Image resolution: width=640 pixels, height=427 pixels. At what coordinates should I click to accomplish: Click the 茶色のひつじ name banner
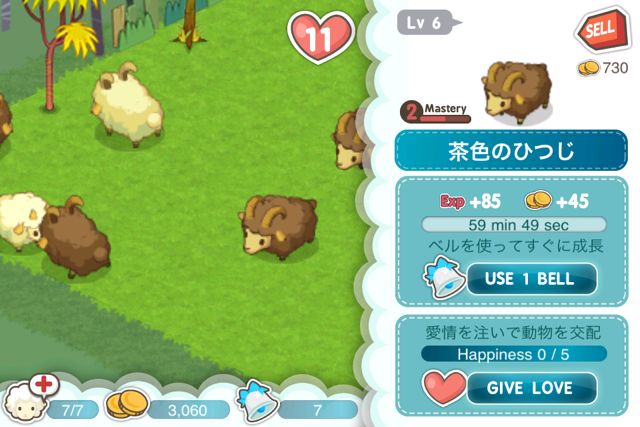coord(511,151)
